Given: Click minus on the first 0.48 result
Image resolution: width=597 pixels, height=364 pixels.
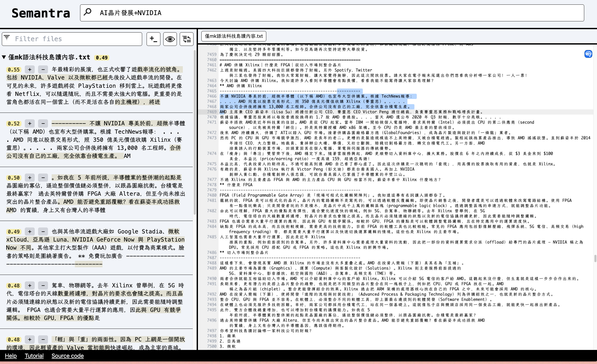Looking at the screenshot, I should pyautogui.click(x=43, y=286).
